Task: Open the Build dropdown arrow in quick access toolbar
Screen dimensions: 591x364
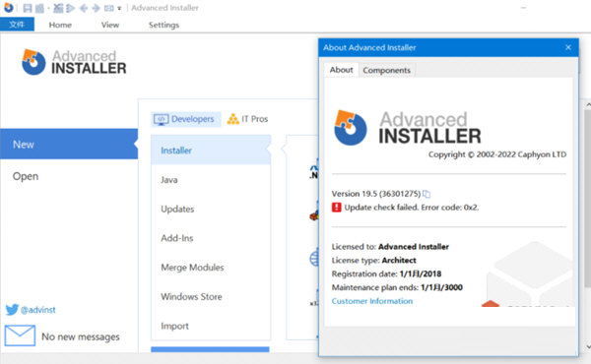Action: pyautogui.click(x=48, y=8)
